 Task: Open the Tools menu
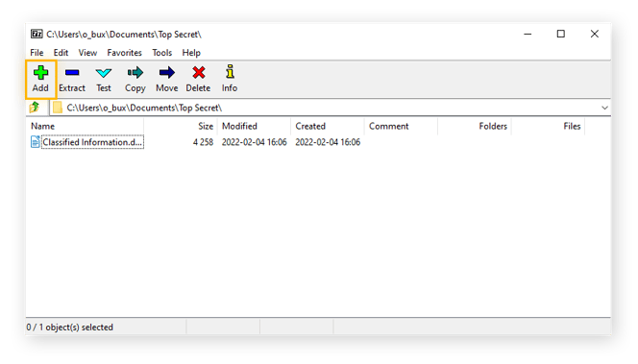point(162,53)
